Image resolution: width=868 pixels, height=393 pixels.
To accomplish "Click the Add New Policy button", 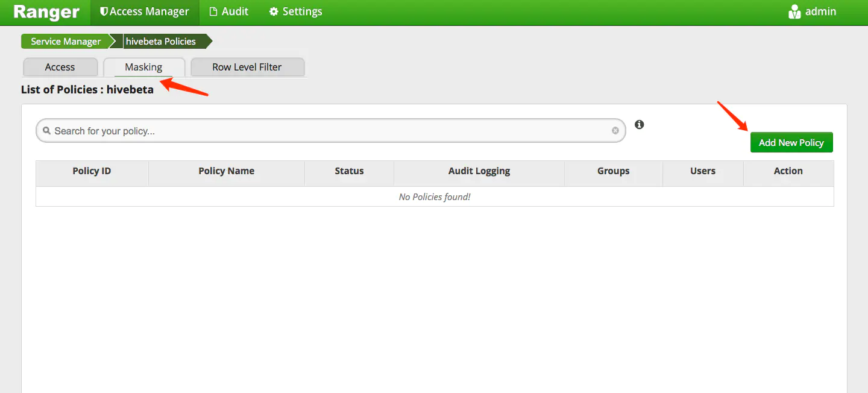I will point(791,143).
